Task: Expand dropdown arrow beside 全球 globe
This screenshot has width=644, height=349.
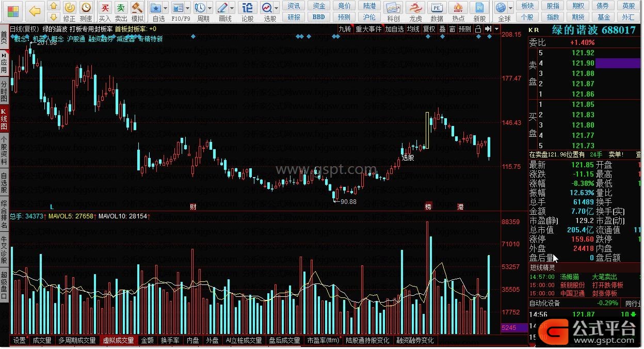Action: (x=510, y=8)
